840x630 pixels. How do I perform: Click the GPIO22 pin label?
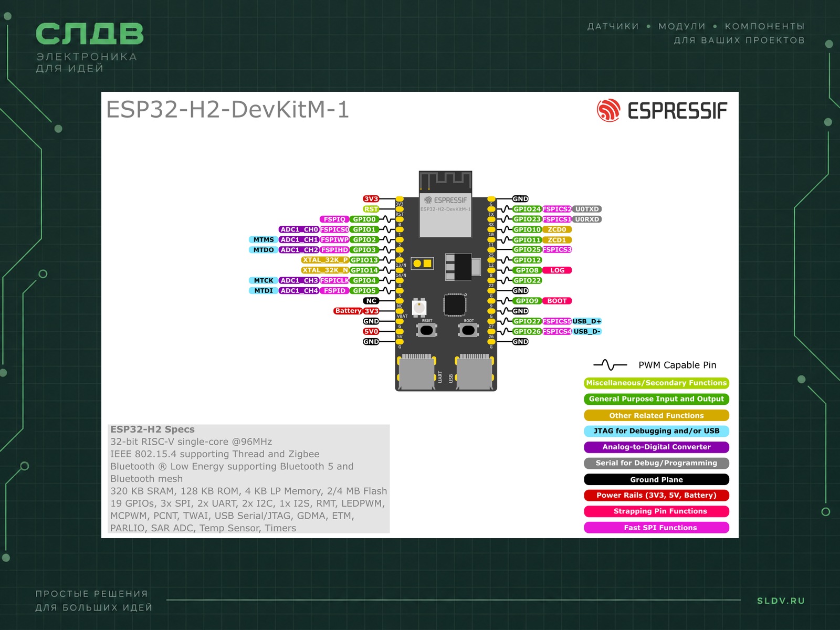pyautogui.click(x=527, y=280)
